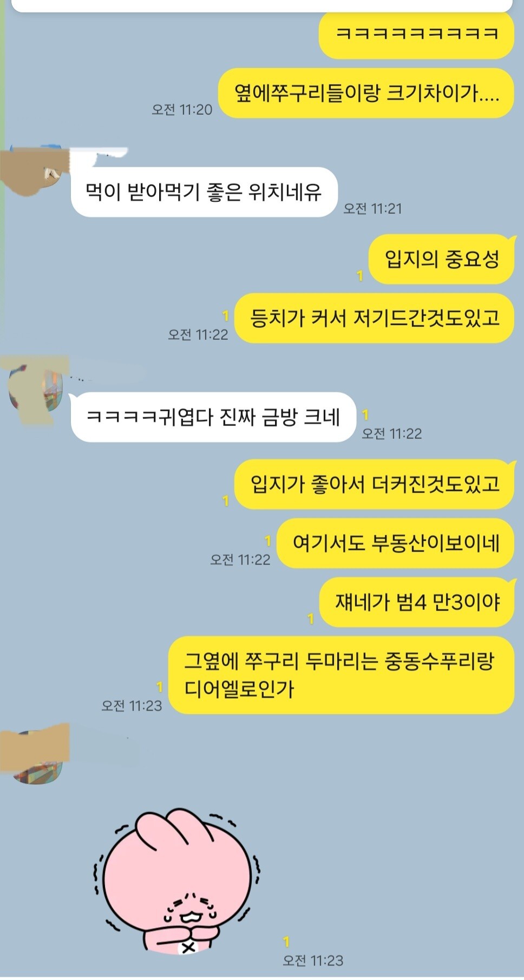The width and height of the screenshot is (524, 980).
Task: Tap the 오전 11:20 timestamp
Action: [182, 109]
